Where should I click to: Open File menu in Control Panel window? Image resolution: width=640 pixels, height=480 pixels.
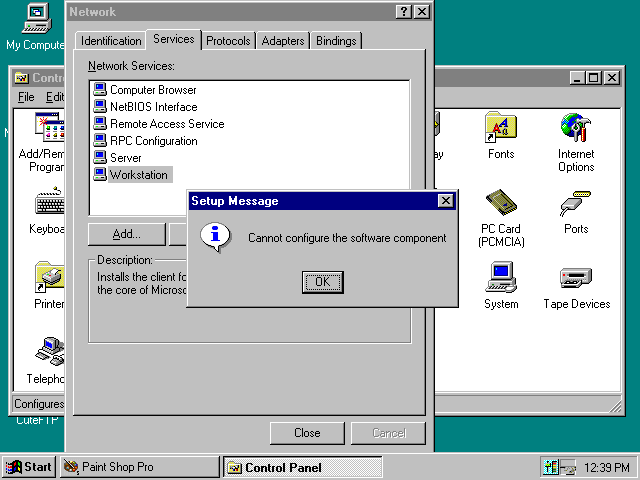pyautogui.click(x=26, y=97)
